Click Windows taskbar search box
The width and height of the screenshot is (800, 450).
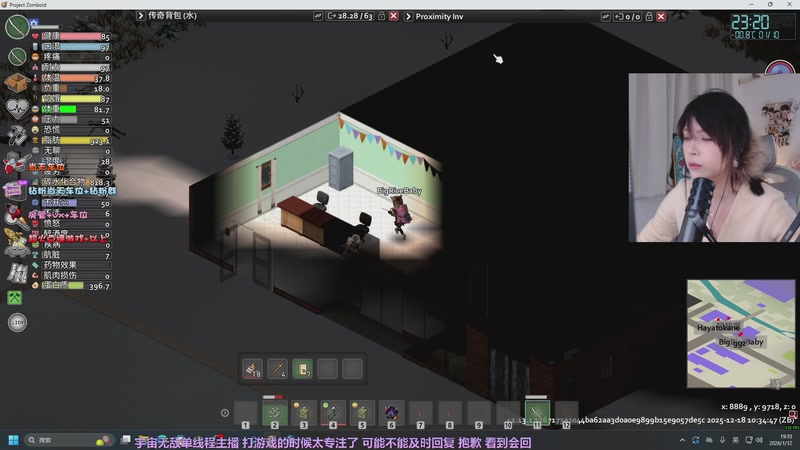click(69, 440)
